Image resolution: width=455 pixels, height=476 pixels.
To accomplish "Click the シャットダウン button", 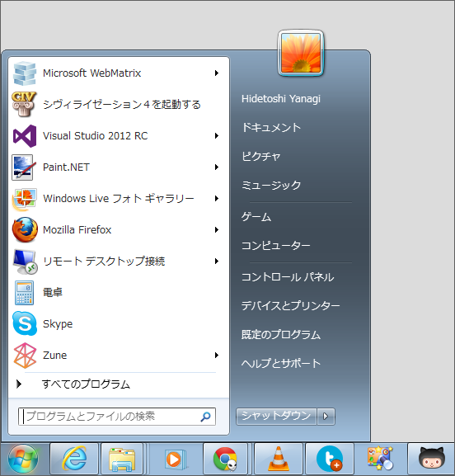I will [x=276, y=417].
